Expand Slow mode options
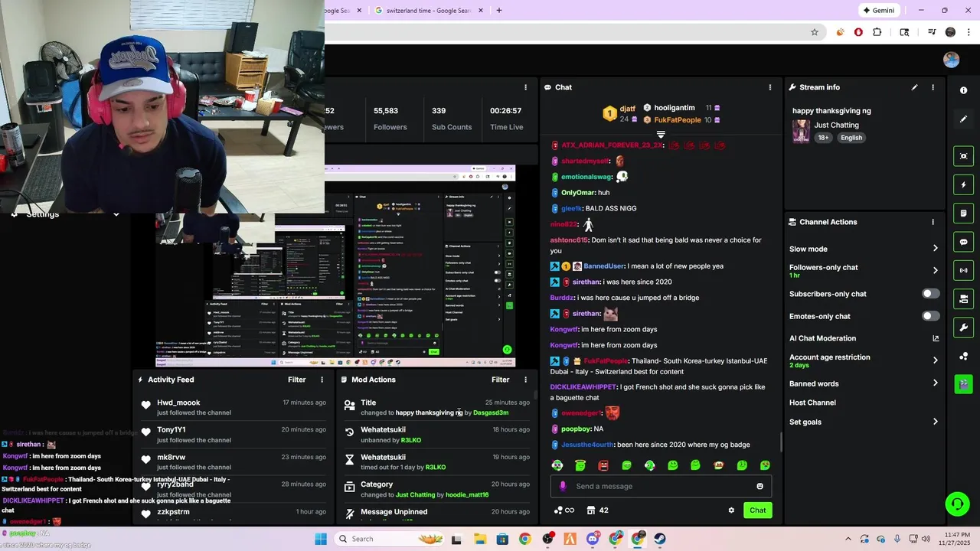 tap(936, 249)
